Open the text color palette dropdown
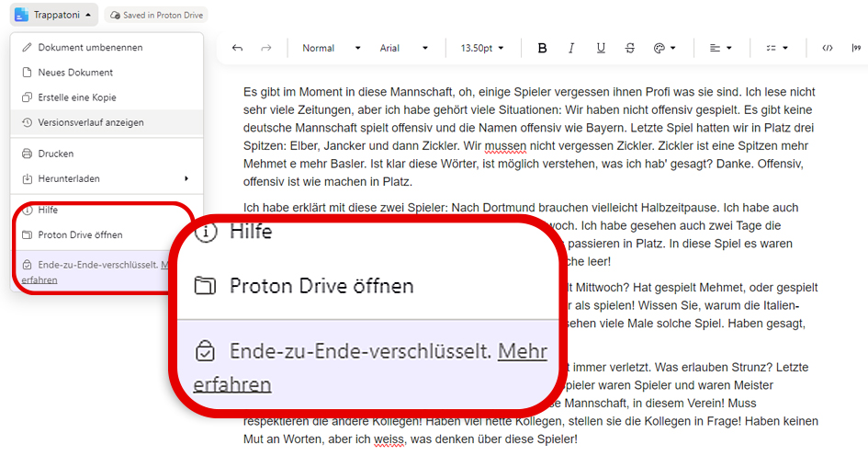868x456 pixels. tap(664, 48)
